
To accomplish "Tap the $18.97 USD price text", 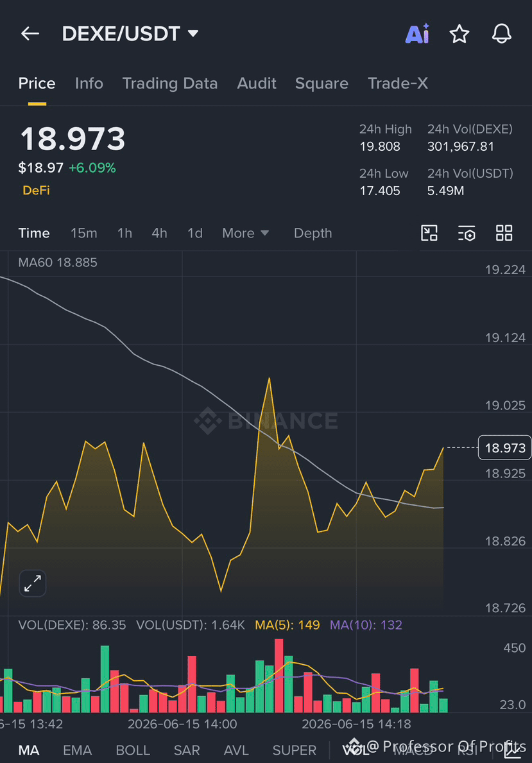I will 41,168.
